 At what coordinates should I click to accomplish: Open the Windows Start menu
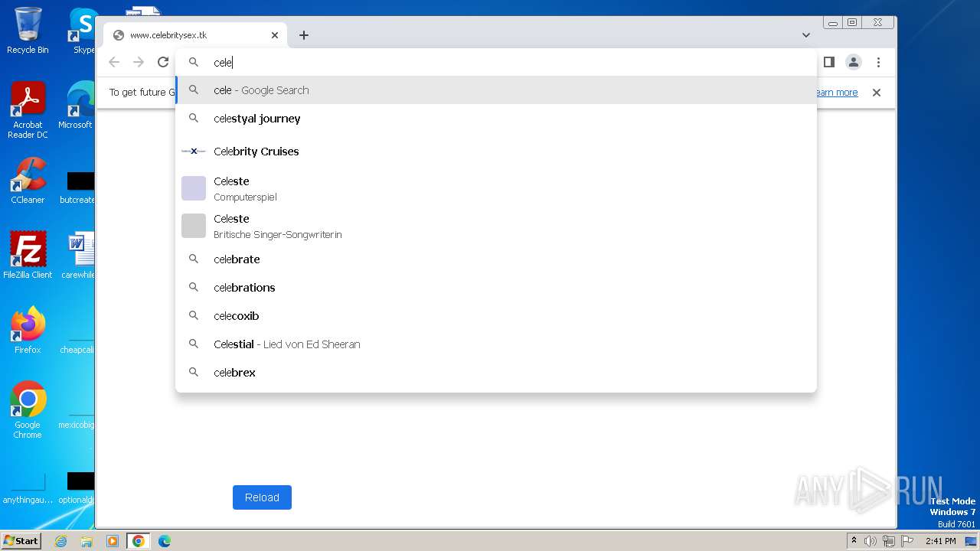coord(21,541)
